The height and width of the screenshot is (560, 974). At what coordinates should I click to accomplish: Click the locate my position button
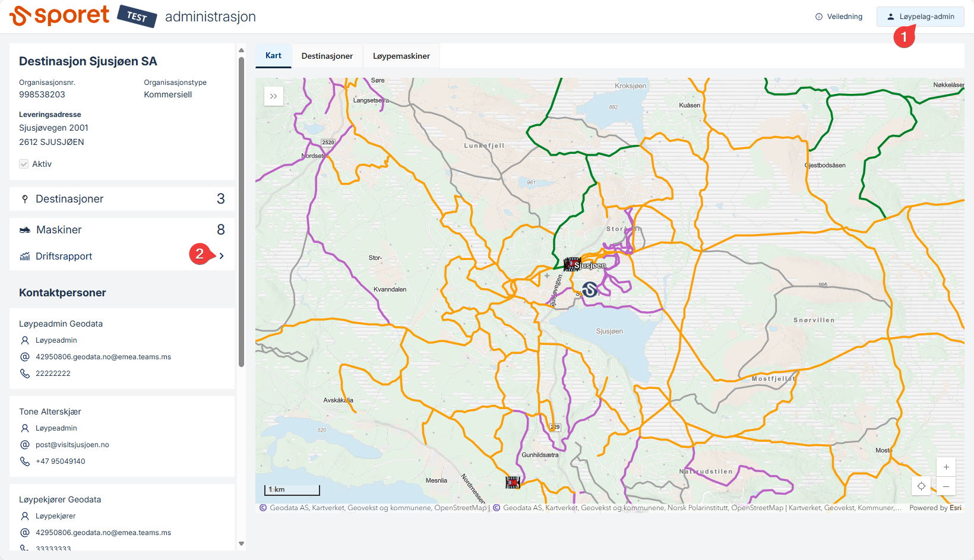click(x=921, y=486)
